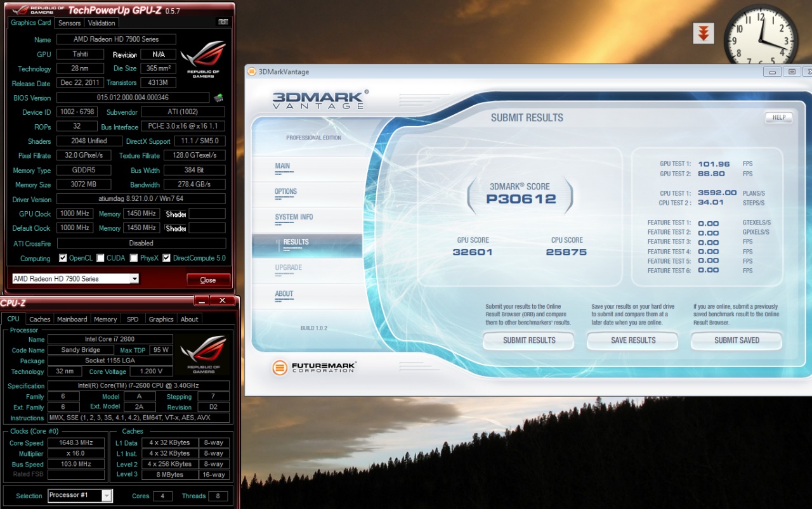Click the CPU score value 25875

coord(566,252)
